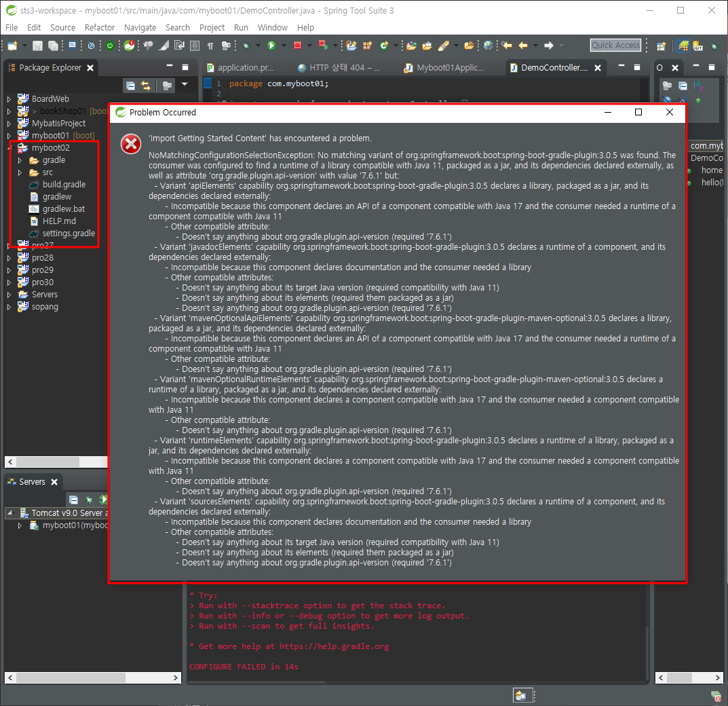Toggle Show Whitespace Characters pilcrow icon
The height and width of the screenshot is (706, 728).
coord(210,45)
